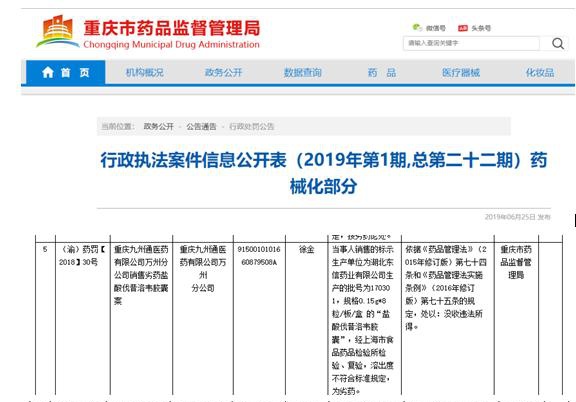Focus the keyword search input field
Image resolution: width=576 pixels, height=402 pixels.
tap(471, 43)
